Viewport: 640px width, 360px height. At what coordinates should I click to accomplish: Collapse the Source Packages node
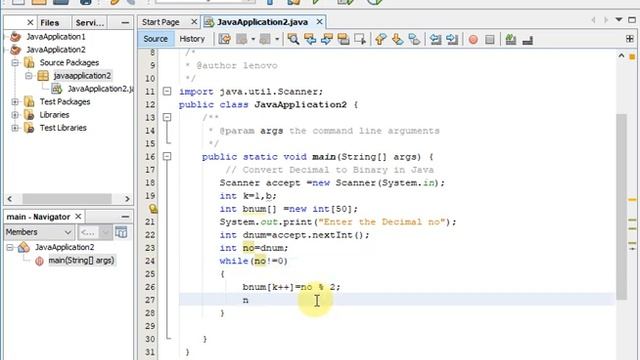[15, 62]
